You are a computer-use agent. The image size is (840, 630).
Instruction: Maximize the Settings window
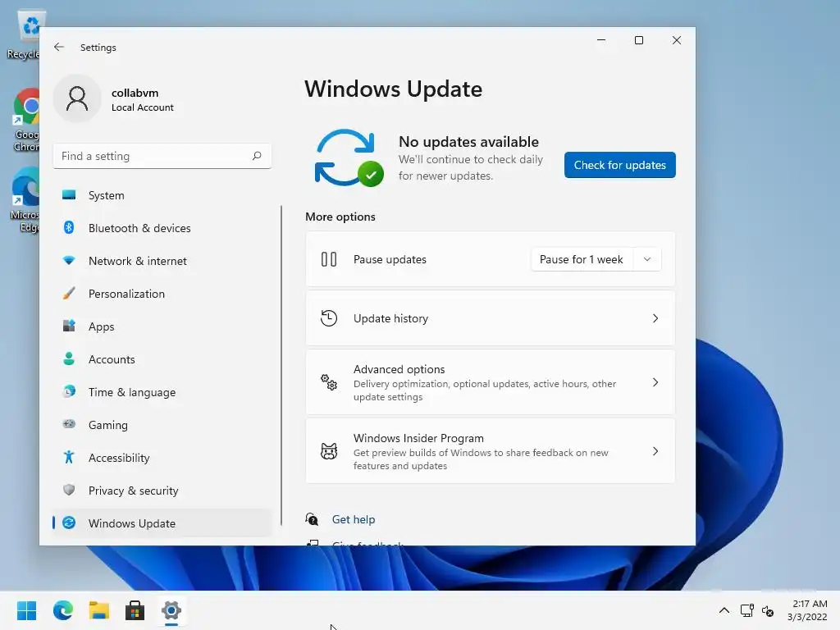pyautogui.click(x=638, y=40)
